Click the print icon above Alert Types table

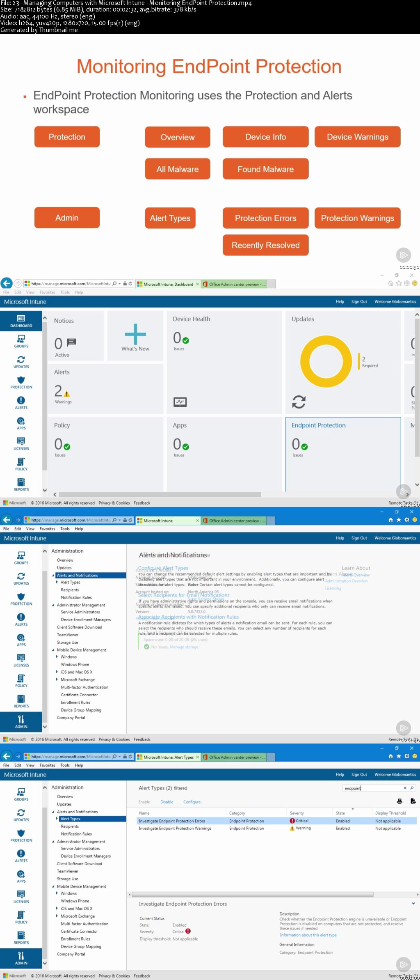pos(399,801)
